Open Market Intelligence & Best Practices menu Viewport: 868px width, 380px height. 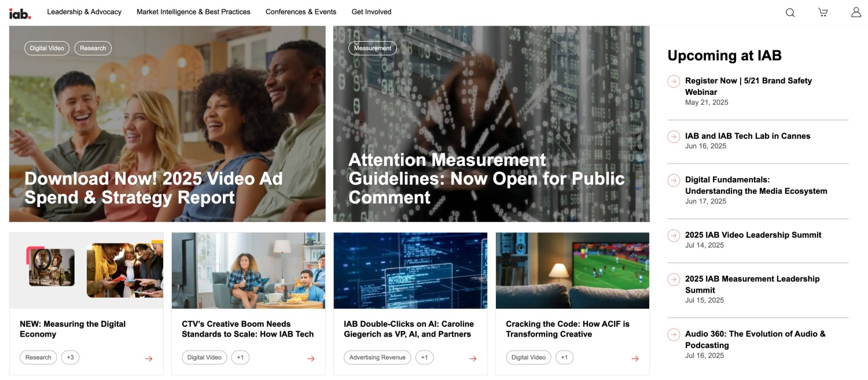(193, 12)
